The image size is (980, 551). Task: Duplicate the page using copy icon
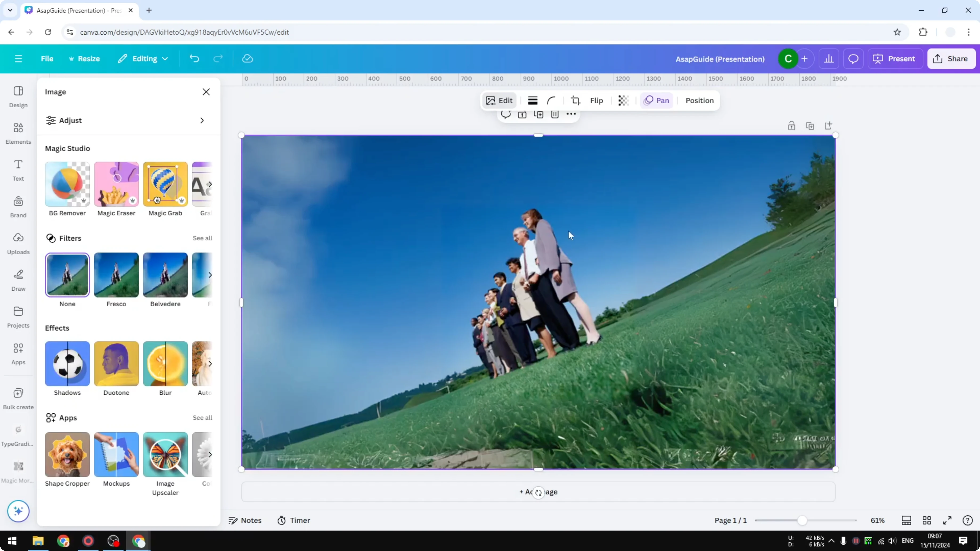pos(810,125)
